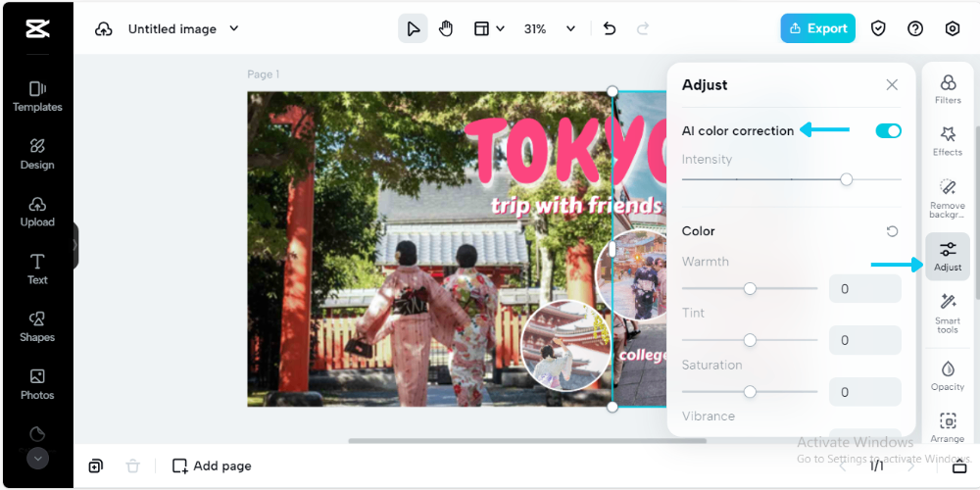The image size is (980, 490).
Task: Open the Design panel
Action: click(37, 155)
